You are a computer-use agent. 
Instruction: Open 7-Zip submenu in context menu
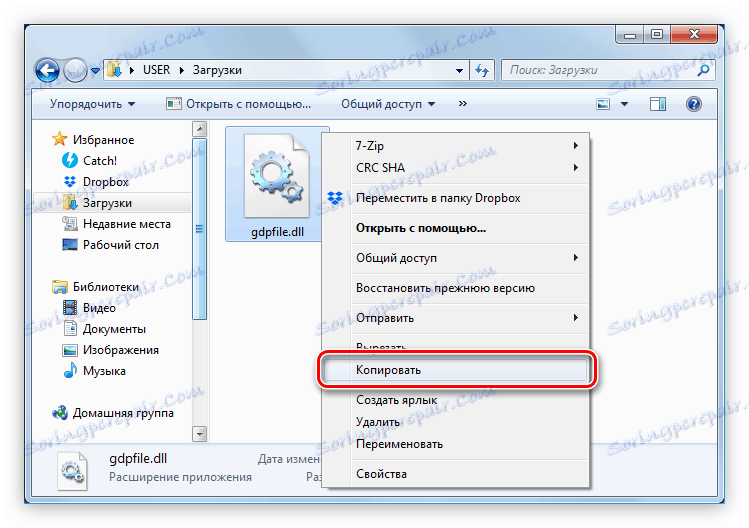point(455,145)
